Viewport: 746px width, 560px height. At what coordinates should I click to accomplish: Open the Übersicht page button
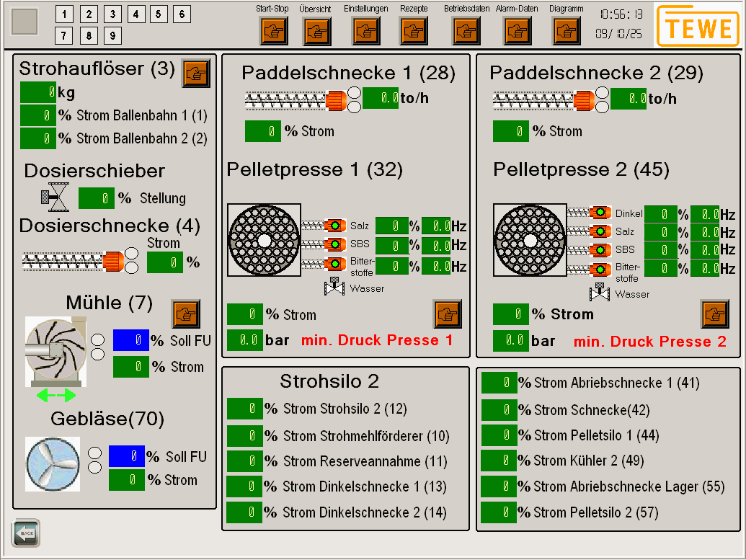pos(316,31)
